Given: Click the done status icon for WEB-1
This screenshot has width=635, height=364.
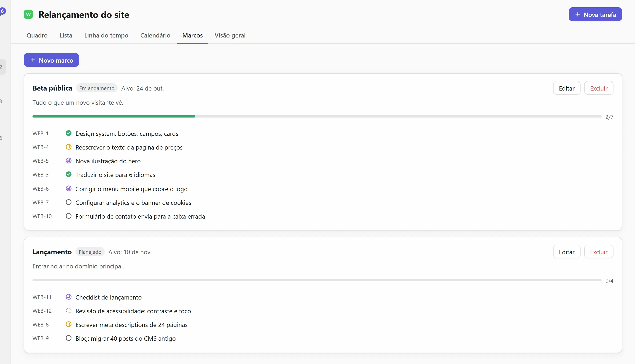Looking at the screenshot, I should (x=69, y=133).
